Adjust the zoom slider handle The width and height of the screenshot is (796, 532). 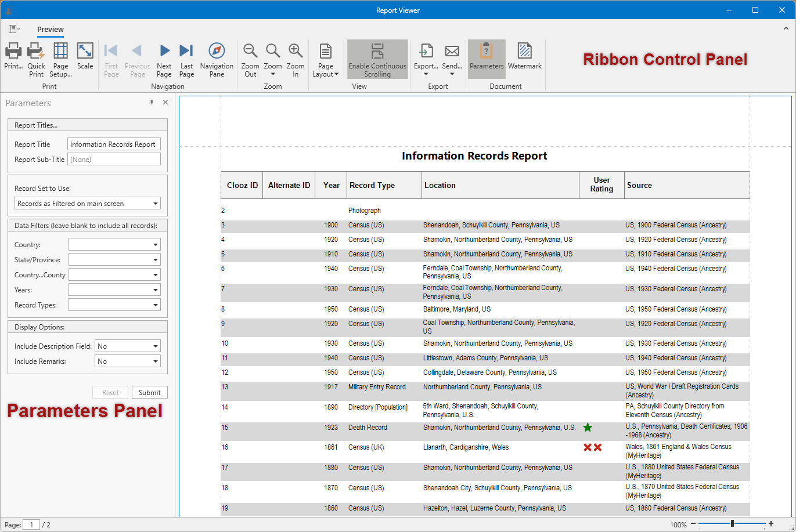(x=732, y=524)
